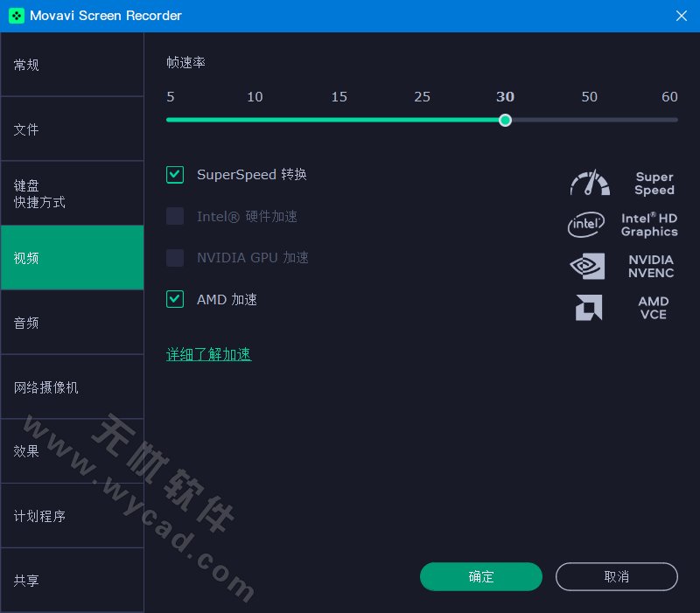Click the Super Speed text label
This screenshot has height=613, width=700.
click(x=654, y=184)
